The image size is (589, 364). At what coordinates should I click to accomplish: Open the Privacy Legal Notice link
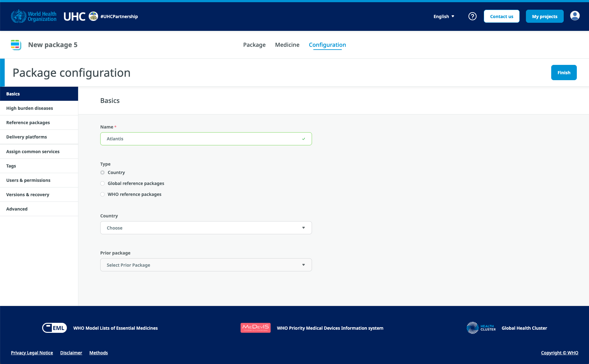[x=32, y=353]
